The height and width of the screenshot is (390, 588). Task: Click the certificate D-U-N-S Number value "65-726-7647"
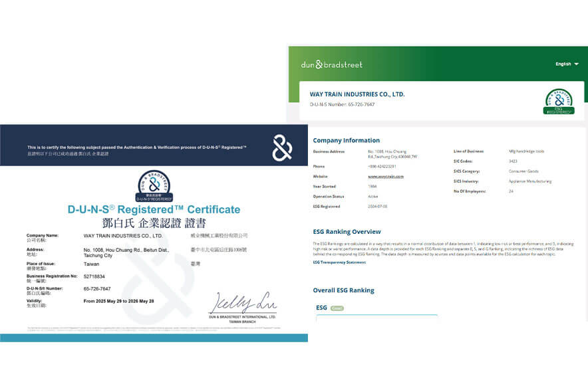click(97, 289)
